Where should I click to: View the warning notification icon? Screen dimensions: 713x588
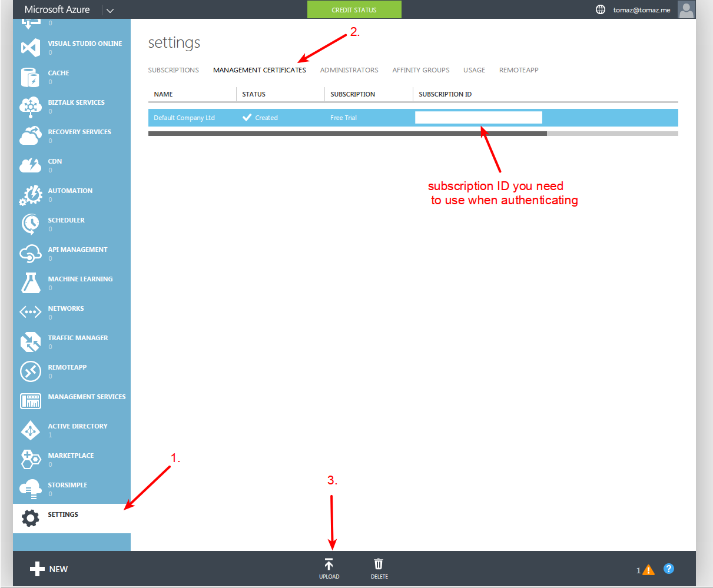pyautogui.click(x=649, y=570)
